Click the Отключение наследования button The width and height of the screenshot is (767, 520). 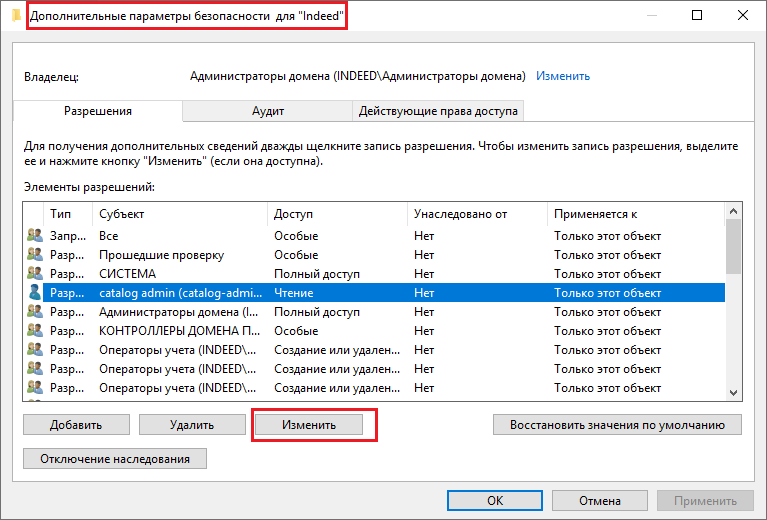point(115,458)
